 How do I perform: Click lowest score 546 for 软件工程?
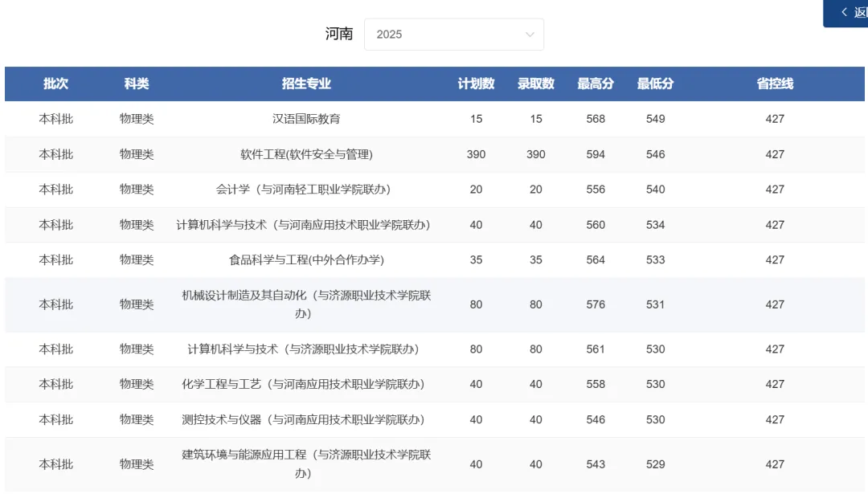pyautogui.click(x=656, y=154)
